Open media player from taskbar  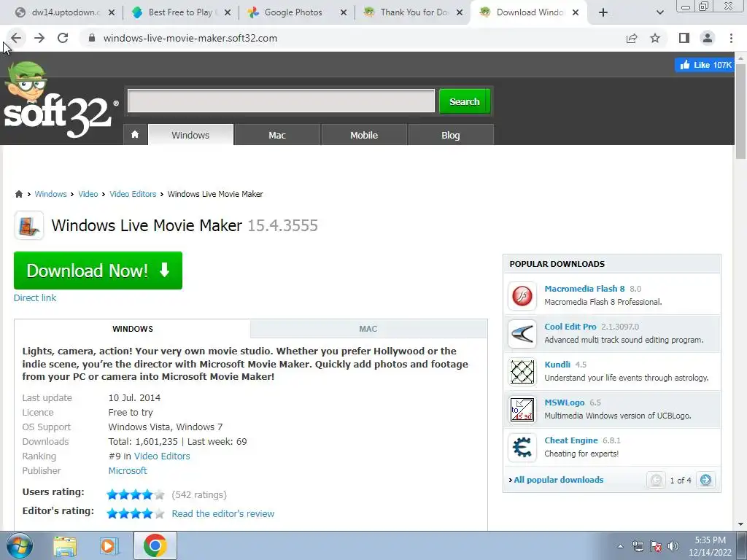pos(109,546)
